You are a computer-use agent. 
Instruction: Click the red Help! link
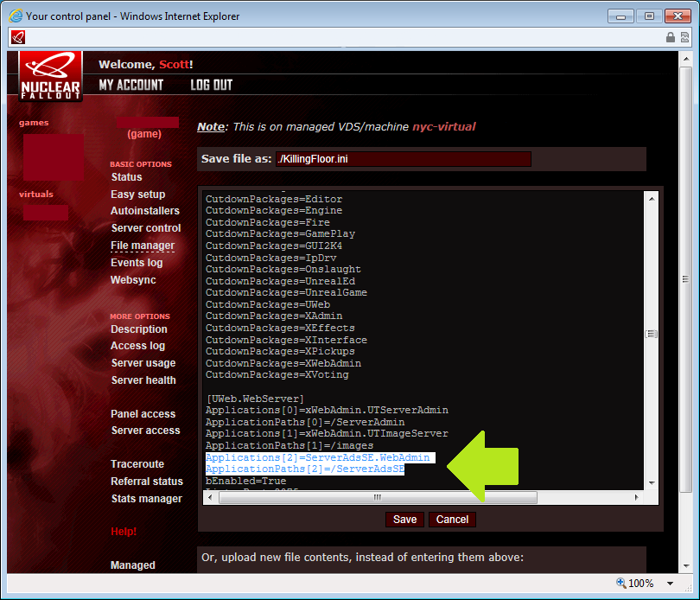click(124, 532)
